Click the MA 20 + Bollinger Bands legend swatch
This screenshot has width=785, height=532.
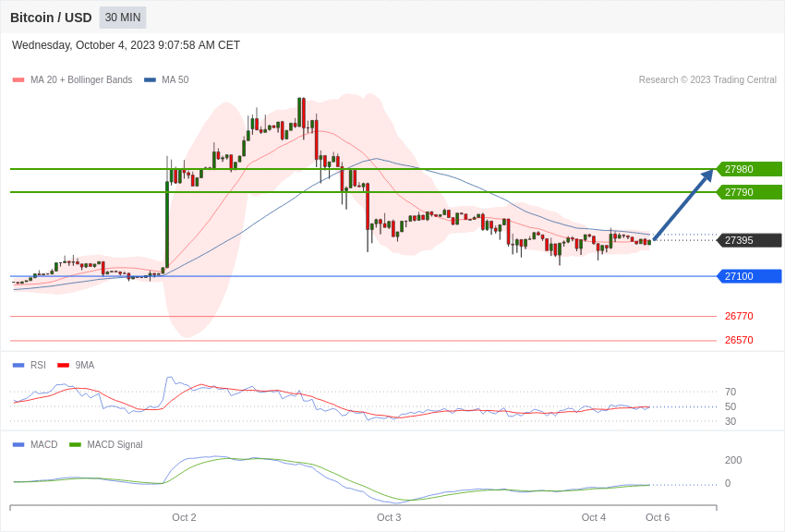point(18,79)
